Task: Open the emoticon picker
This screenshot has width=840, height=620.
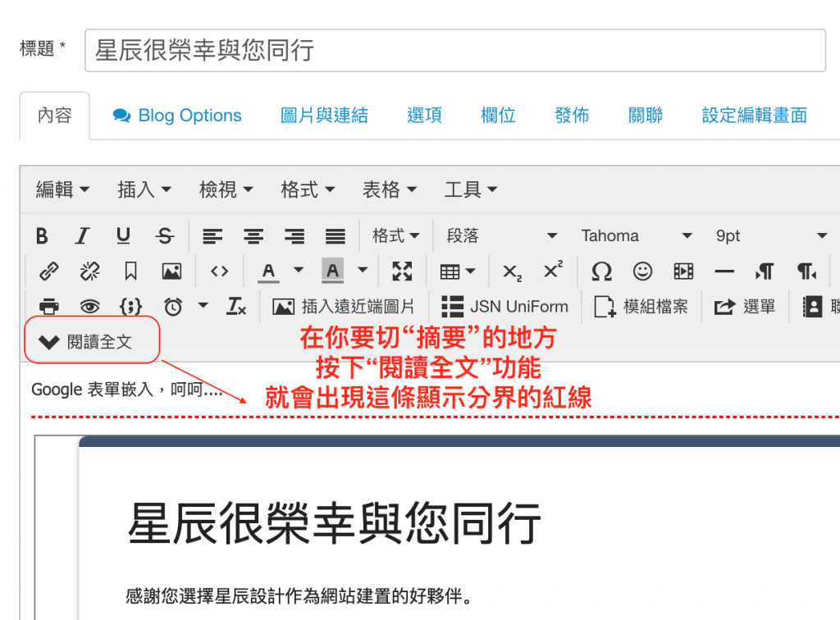Action: pyautogui.click(x=642, y=271)
